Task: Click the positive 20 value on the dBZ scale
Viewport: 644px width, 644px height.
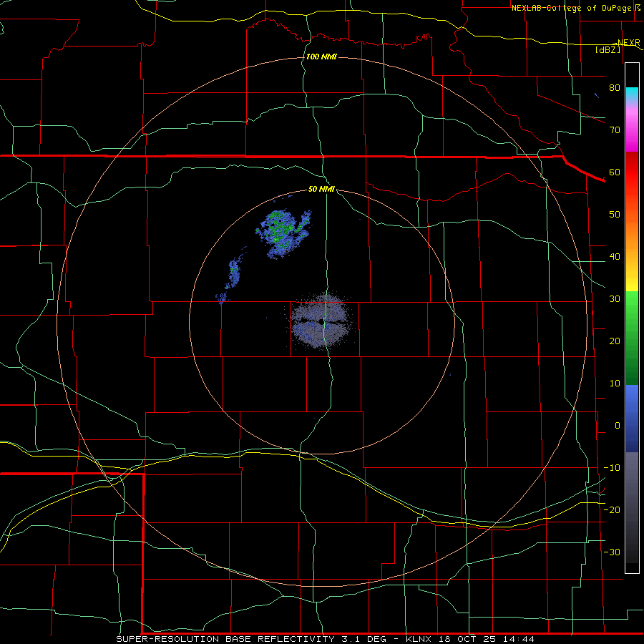Action: click(x=615, y=341)
